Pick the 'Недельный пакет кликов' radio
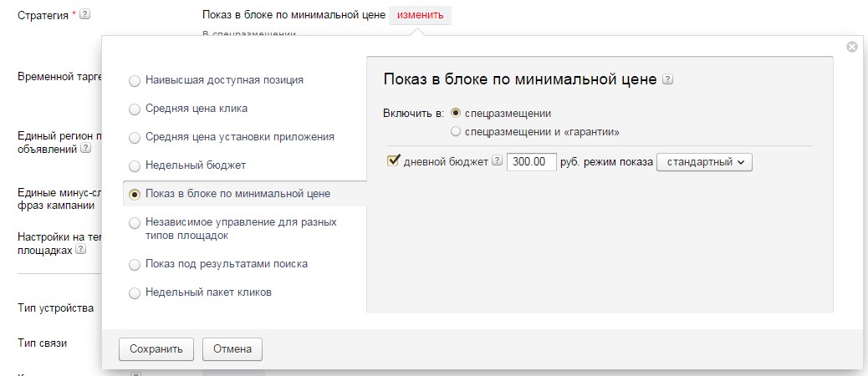 click(135, 293)
